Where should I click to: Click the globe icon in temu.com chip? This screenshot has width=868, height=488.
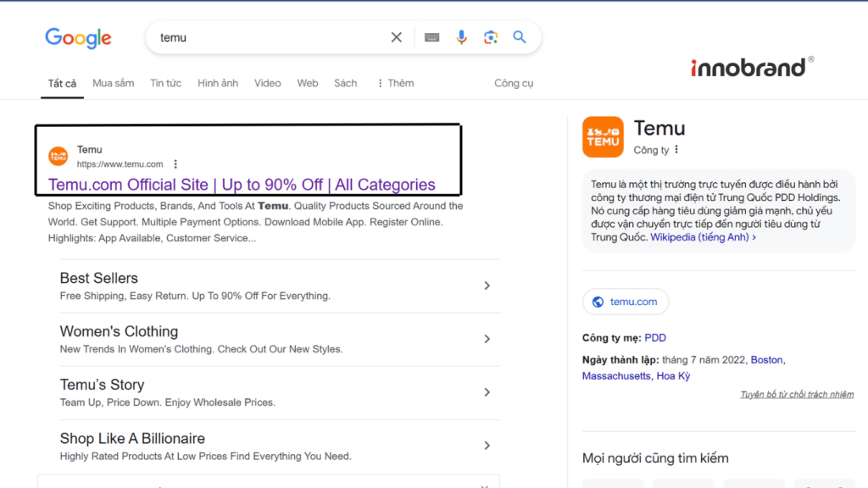tap(598, 302)
